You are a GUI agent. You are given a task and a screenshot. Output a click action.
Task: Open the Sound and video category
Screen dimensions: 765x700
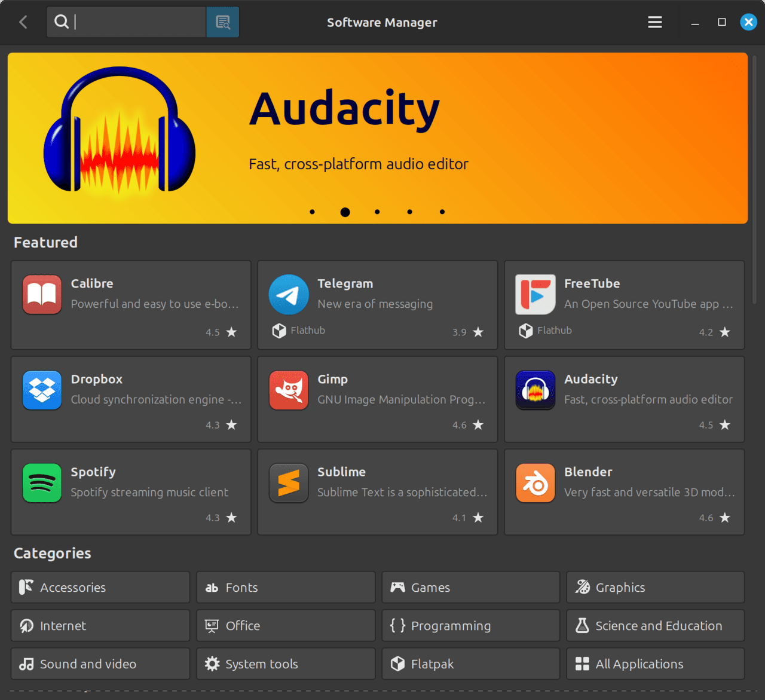[x=100, y=664]
